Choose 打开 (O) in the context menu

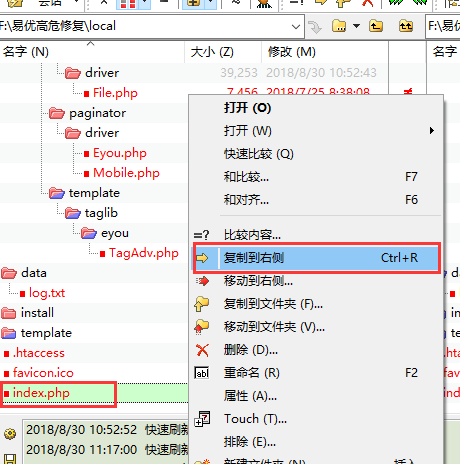317,108
